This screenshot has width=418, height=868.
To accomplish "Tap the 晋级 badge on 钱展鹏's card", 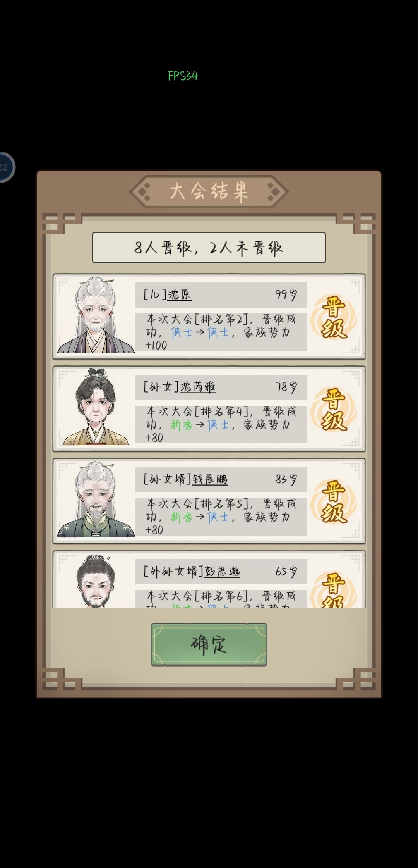I will (x=333, y=501).
